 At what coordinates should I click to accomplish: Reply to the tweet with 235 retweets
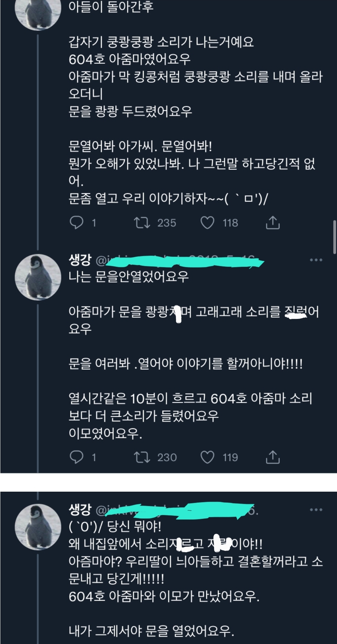tap(77, 223)
